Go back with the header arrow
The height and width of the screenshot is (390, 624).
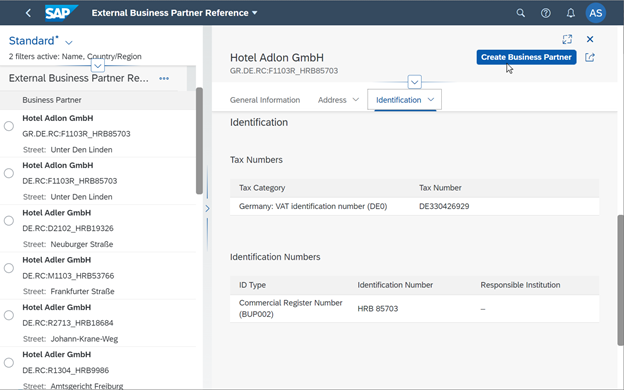click(x=28, y=13)
